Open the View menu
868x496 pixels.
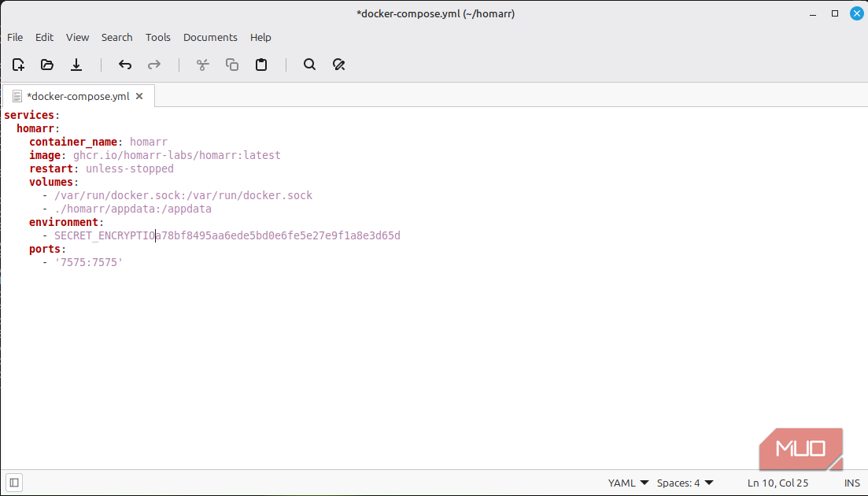point(77,38)
